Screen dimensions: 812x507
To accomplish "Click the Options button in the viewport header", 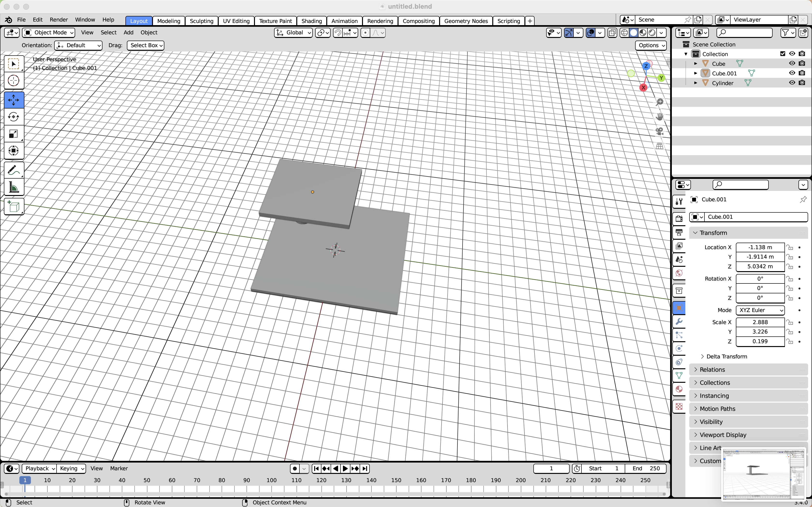I will coord(650,45).
